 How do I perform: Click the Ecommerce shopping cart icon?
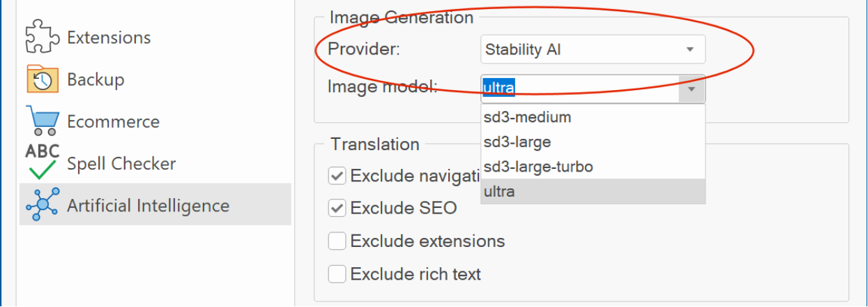tap(43, 121)
